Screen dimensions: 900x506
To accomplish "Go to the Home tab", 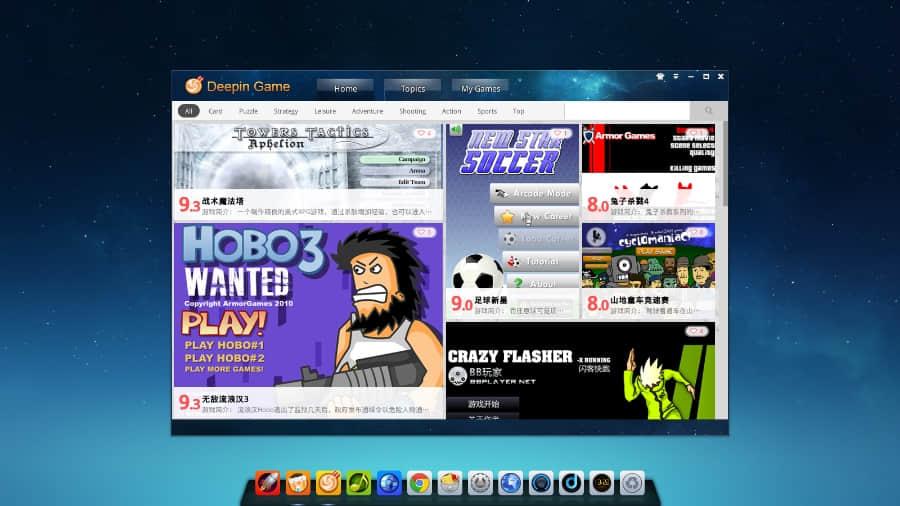I will 345,88.
